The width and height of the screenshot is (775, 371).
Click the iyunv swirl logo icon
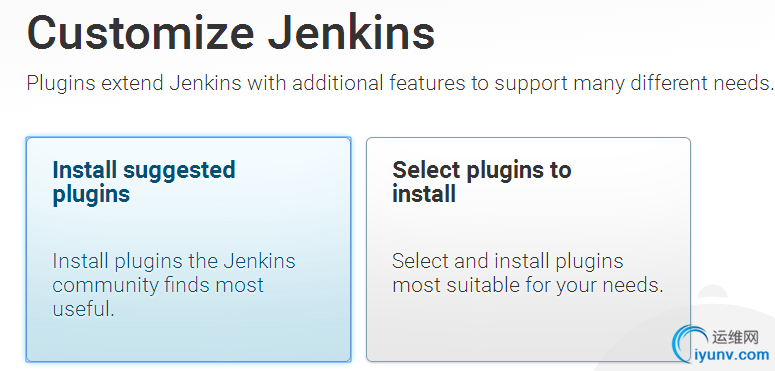(689, 343)
